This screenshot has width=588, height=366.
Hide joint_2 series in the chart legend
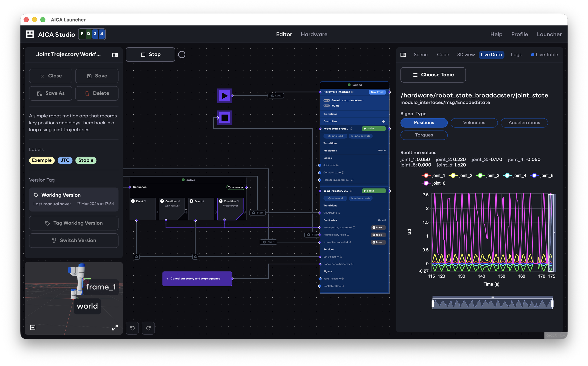[461, 176]
